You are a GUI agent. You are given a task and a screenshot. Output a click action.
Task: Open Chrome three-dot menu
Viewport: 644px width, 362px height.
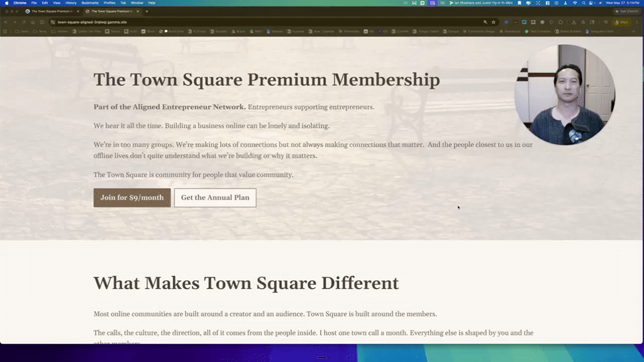(637, 22)
